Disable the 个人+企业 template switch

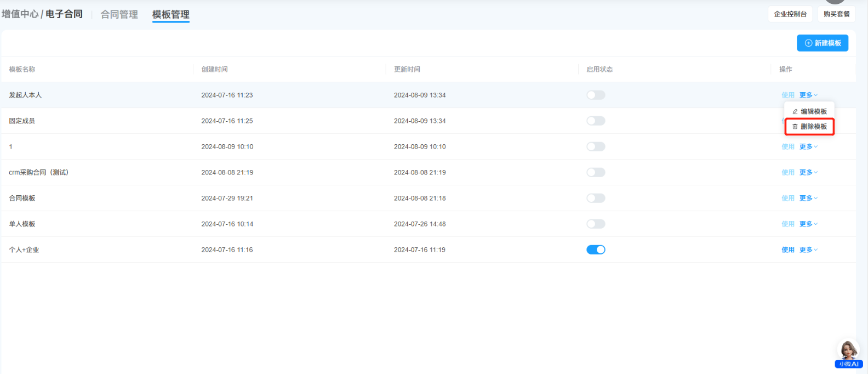[596, 250]
